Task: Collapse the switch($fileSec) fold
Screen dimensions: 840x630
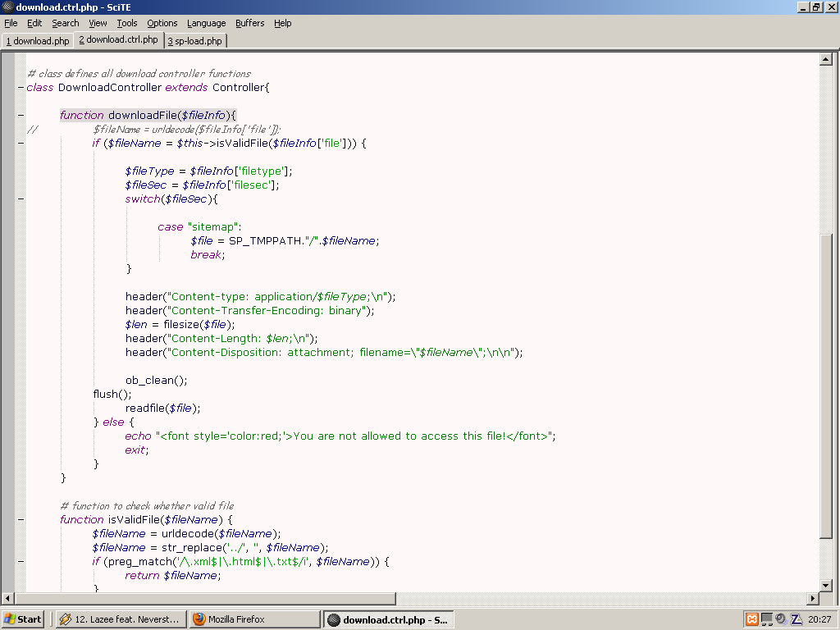Action: click(21, 199)
